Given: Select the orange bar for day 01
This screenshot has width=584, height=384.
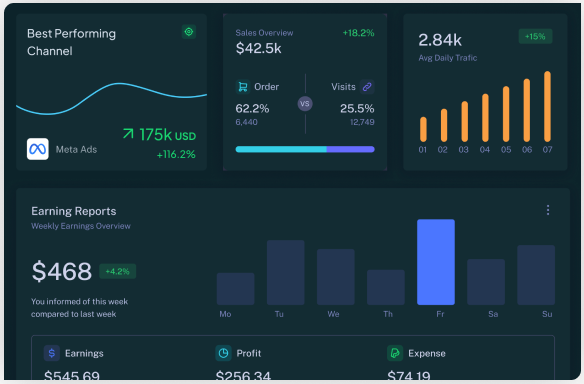Looking at the screenshot, I should pos(423,129).
